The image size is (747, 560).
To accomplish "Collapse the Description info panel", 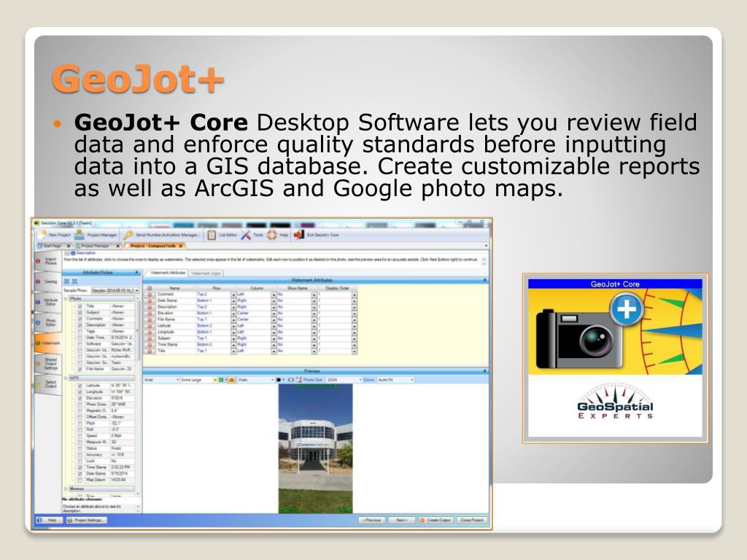I will 68,253.
